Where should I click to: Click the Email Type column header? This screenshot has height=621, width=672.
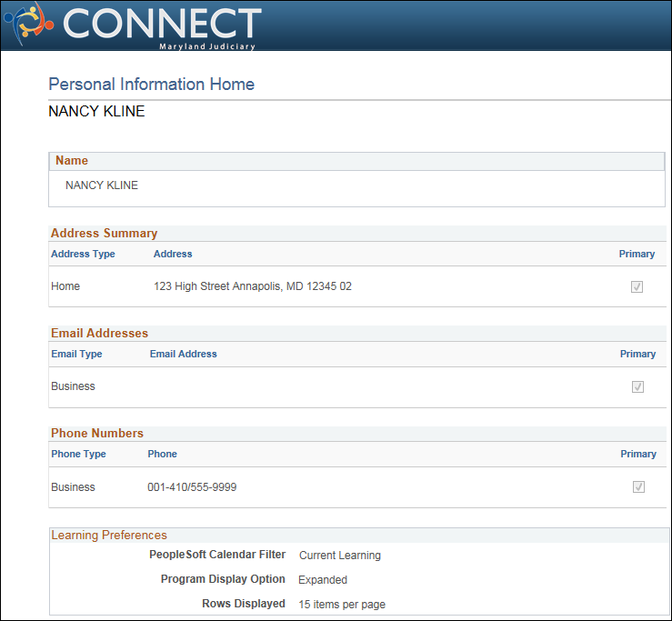pyautogui.click(x=76, y=354)
